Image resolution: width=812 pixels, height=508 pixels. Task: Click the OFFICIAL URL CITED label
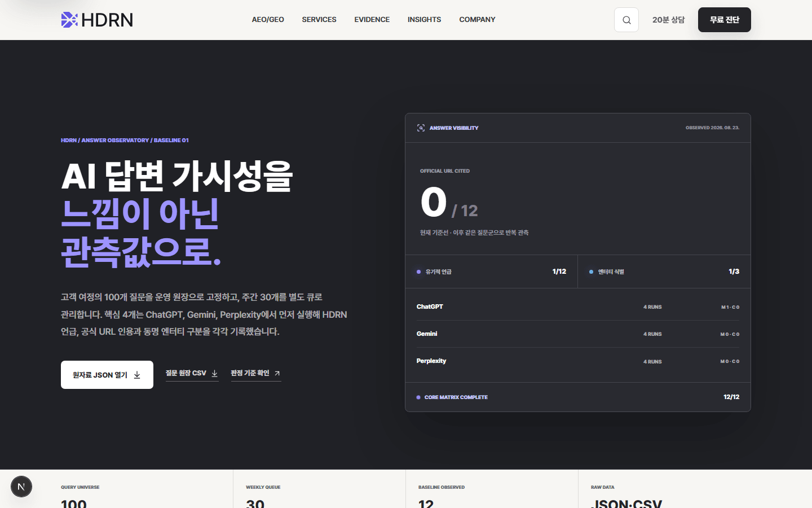[445, 171]
